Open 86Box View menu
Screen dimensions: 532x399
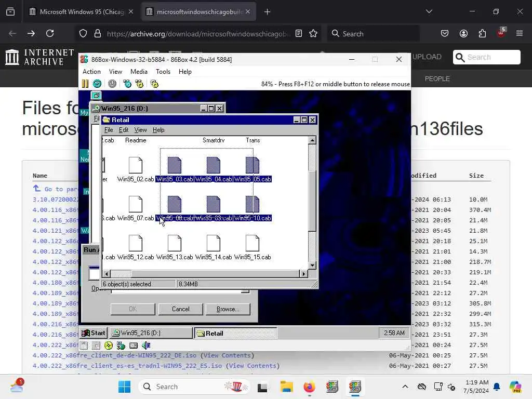tap(115, 72)
